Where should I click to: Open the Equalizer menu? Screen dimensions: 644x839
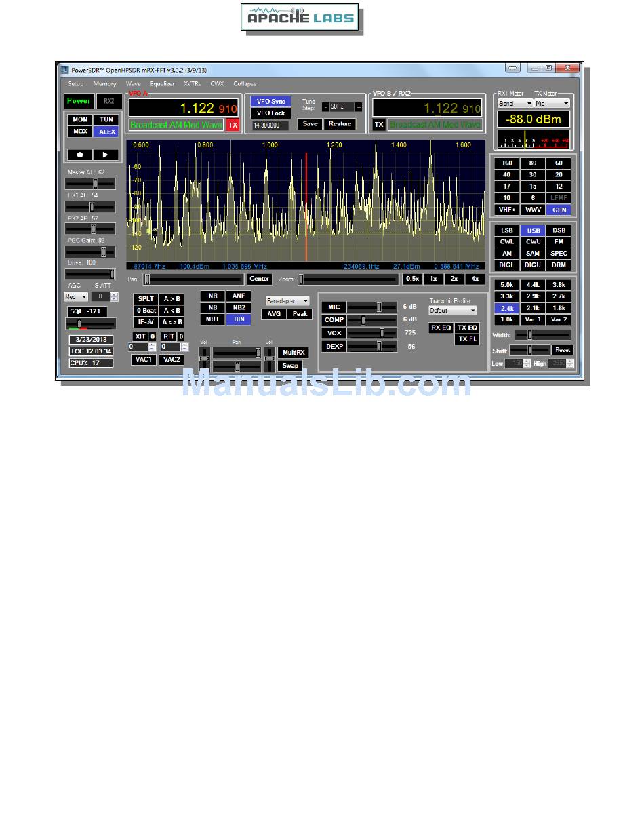coord(163,84)
